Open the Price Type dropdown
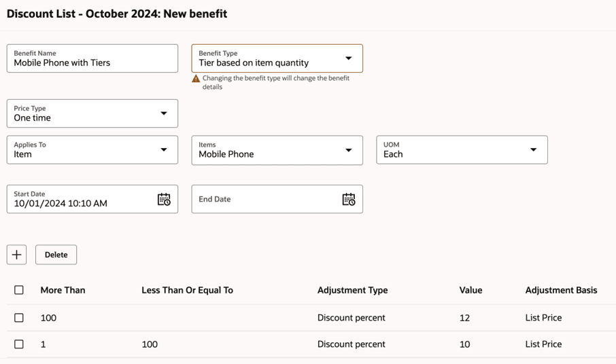This screenshot has width=616, height=364. coord(164,113)
